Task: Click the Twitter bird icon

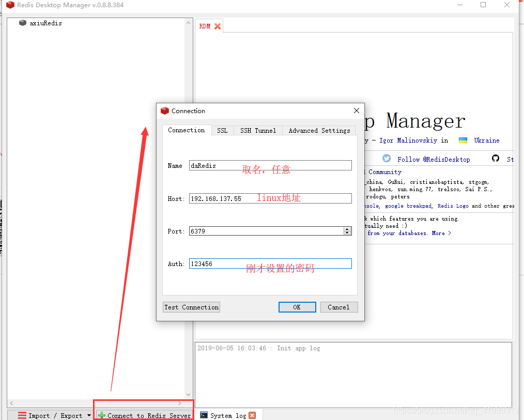Action: [387, 159]
